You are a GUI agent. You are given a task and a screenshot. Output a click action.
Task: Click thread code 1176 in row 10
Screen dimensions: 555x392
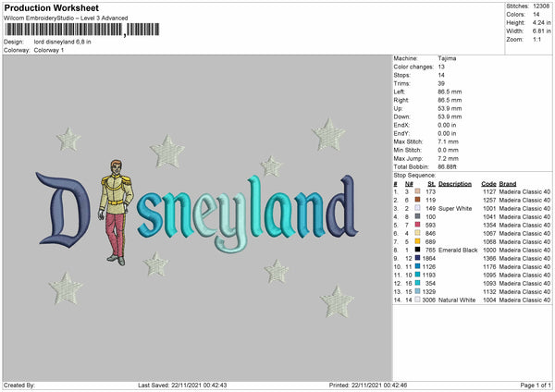489,267
